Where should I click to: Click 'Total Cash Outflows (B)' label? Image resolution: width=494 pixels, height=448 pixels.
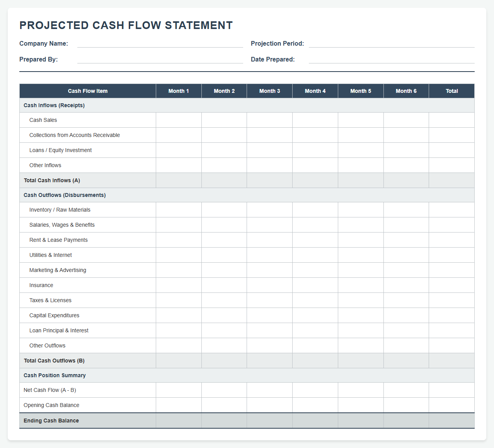[54, 361]
